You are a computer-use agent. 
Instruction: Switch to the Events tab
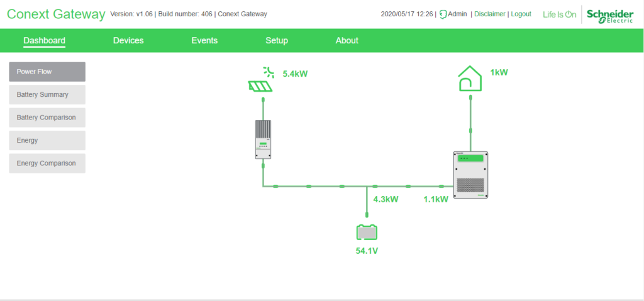click(204, 41)
